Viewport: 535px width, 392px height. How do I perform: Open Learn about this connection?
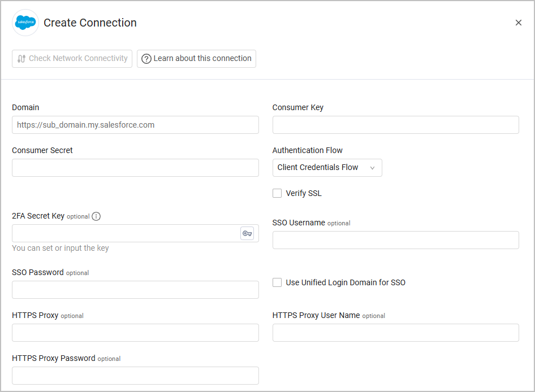click(x=196, y=59)
